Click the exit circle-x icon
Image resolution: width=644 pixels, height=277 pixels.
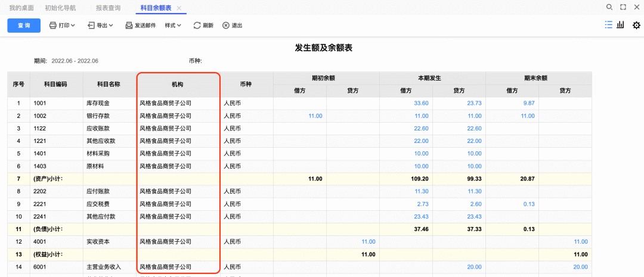point(226,26)
